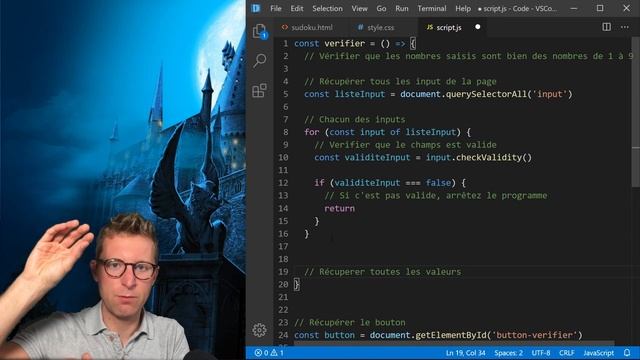Click the 'return' keyword on line 14
The height and width of the screenshot is (360, 640).
[339, 208]
